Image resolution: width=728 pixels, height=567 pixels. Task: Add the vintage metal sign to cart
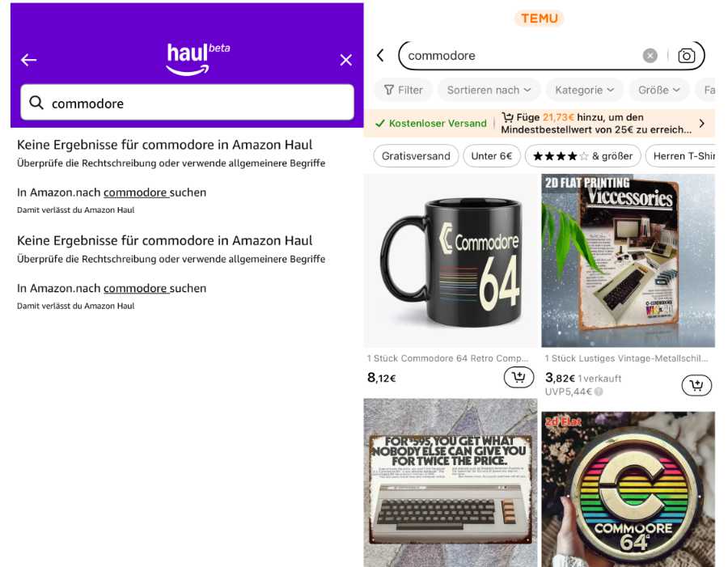(x=696, y=385)
